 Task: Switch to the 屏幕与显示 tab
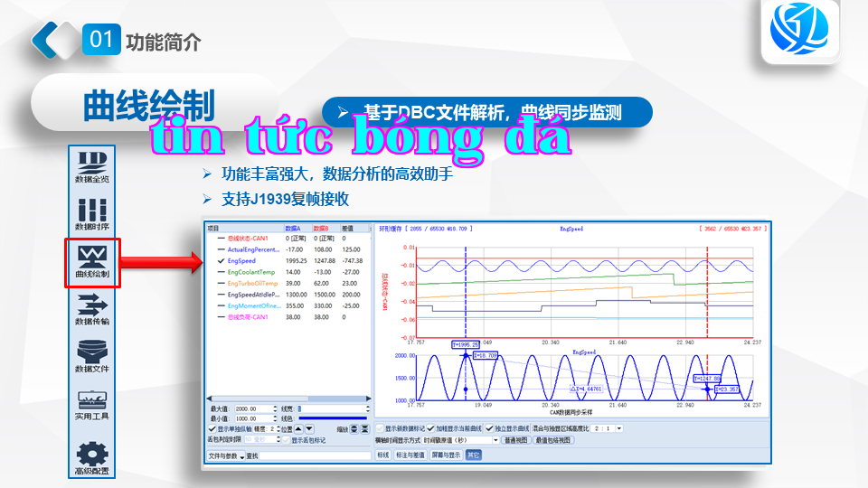(x=446, y=455)
